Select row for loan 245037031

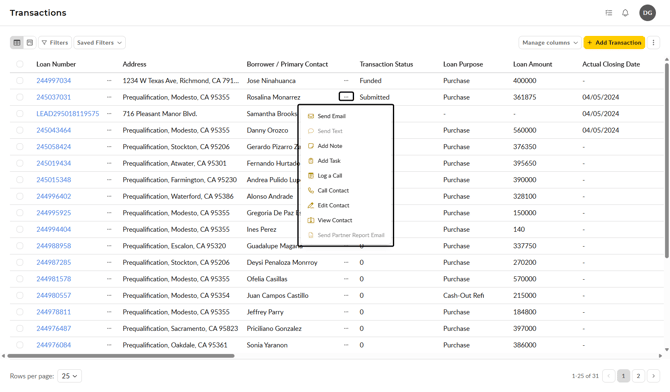pos(20,97)
